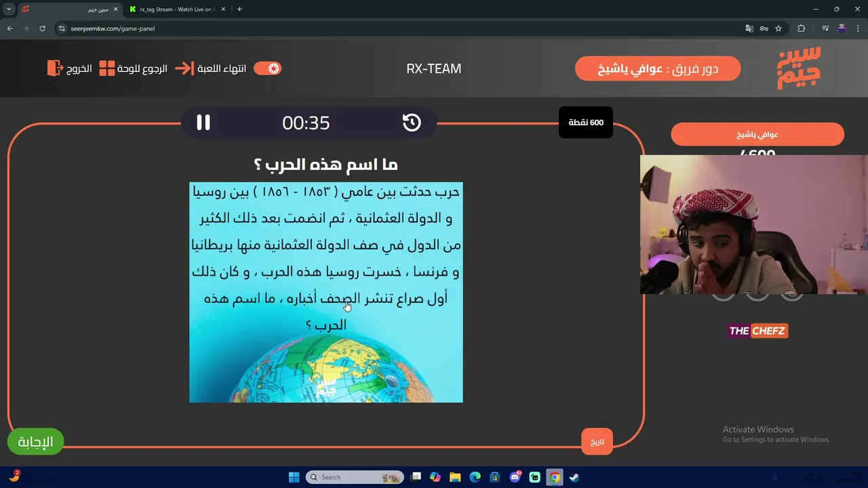View site information icon in address bar
868x488 pixels.
click(62, 28)
